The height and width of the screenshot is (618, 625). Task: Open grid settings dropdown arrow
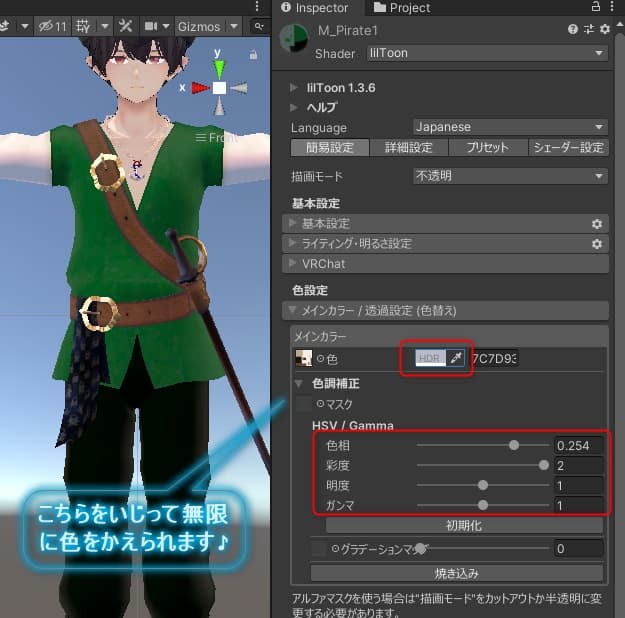[105, 26]
